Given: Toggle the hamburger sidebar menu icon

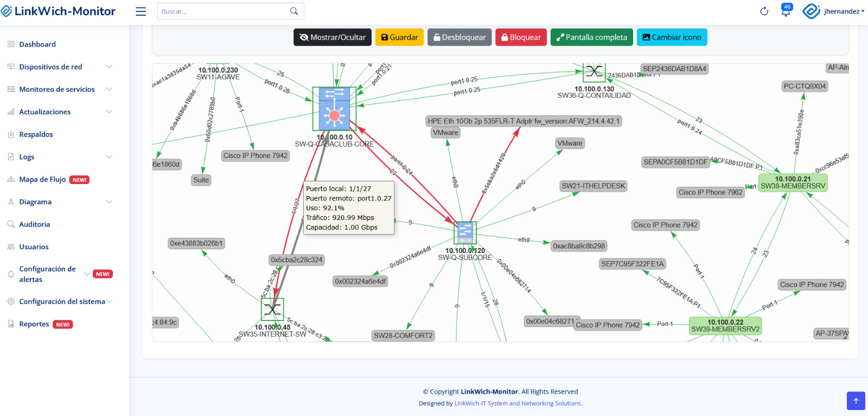Looking at the screenshot, I should click(141, 11).
